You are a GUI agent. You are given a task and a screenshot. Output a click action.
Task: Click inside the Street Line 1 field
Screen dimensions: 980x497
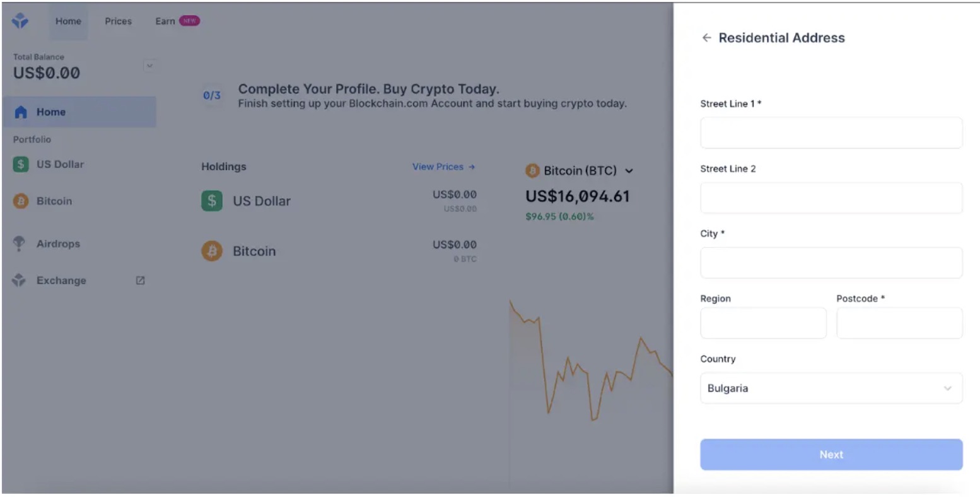pyautogui.click(x=830, y=132)
